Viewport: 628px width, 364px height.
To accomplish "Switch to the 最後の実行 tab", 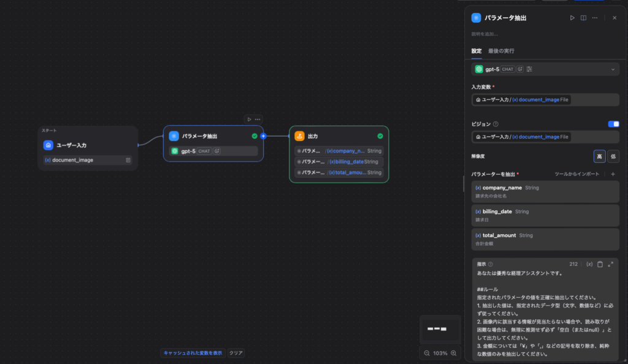I will pyautogui.click(x=501, y=51).
